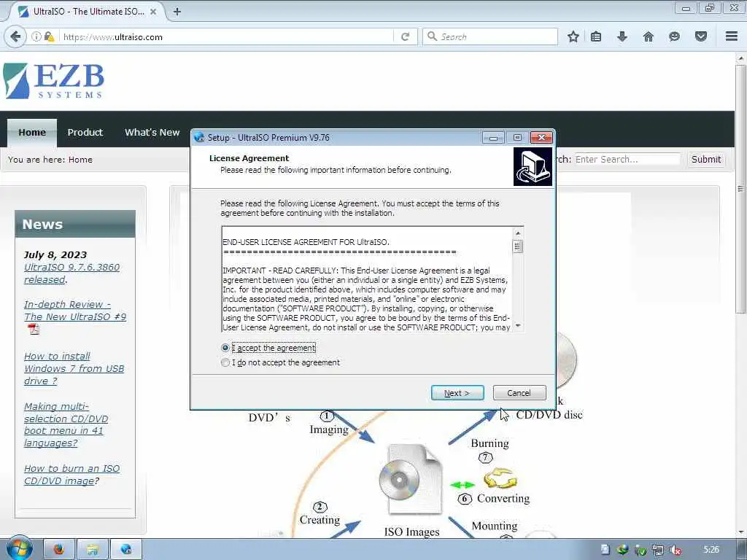Open the What's New navigation item
This screenshot has width=747, height=560.
click(x=152, y=133)
